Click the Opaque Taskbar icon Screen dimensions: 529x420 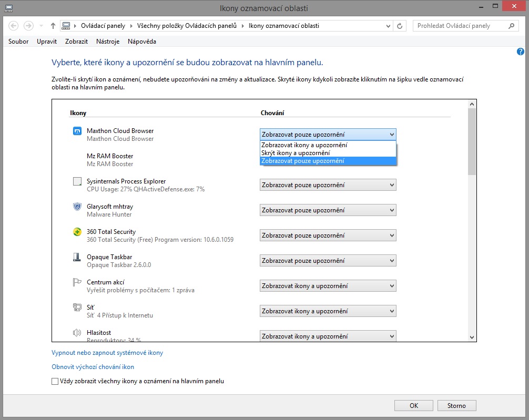(x=77, y=257)
